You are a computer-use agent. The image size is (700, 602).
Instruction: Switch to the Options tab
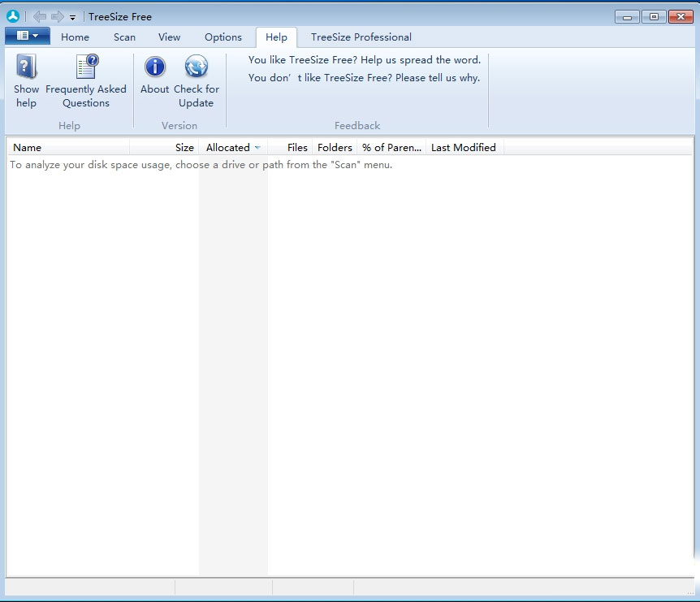click(223, 37)
